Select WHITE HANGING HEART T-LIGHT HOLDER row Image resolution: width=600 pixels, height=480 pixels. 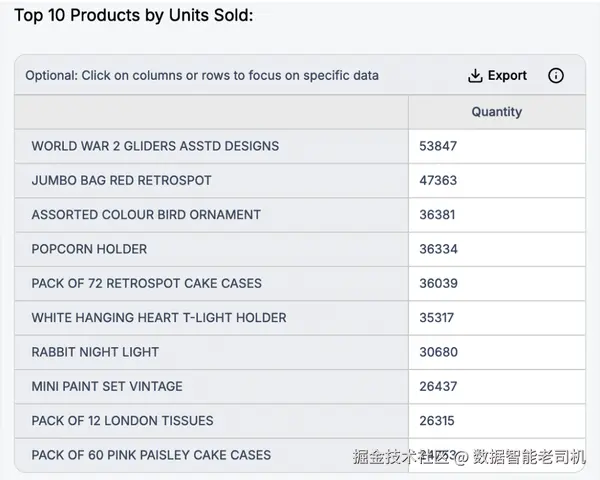(159, 318)
